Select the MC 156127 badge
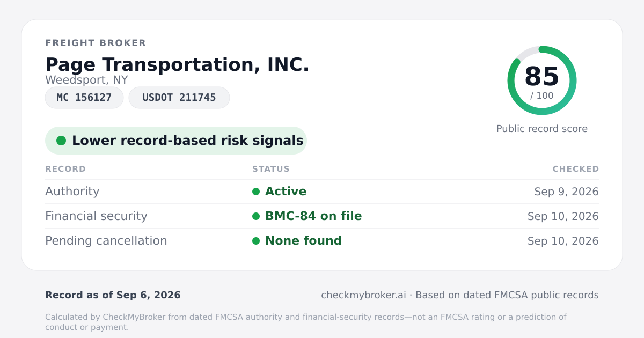Viewport: 644px width, 338px height. tap(84, 98)
